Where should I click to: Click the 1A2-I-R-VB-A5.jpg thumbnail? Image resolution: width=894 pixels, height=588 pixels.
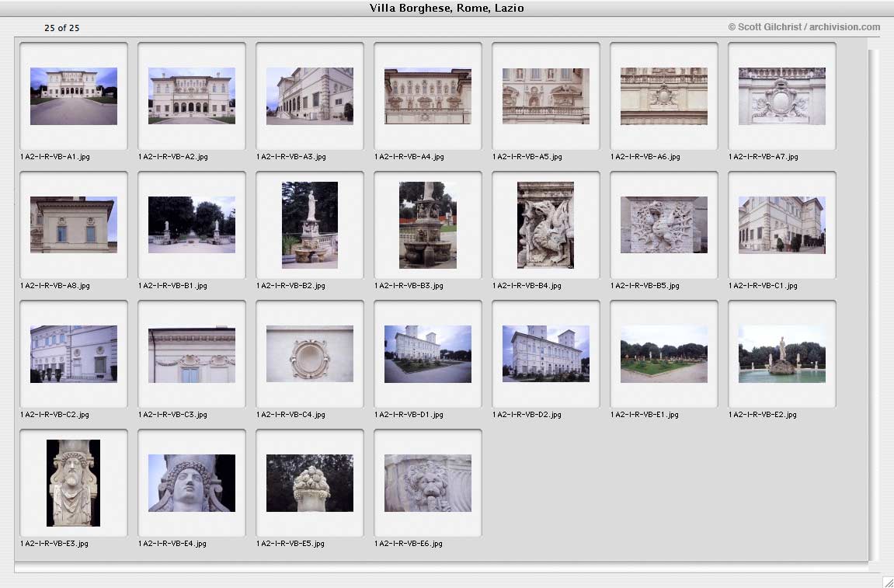[x=545, y=96]
